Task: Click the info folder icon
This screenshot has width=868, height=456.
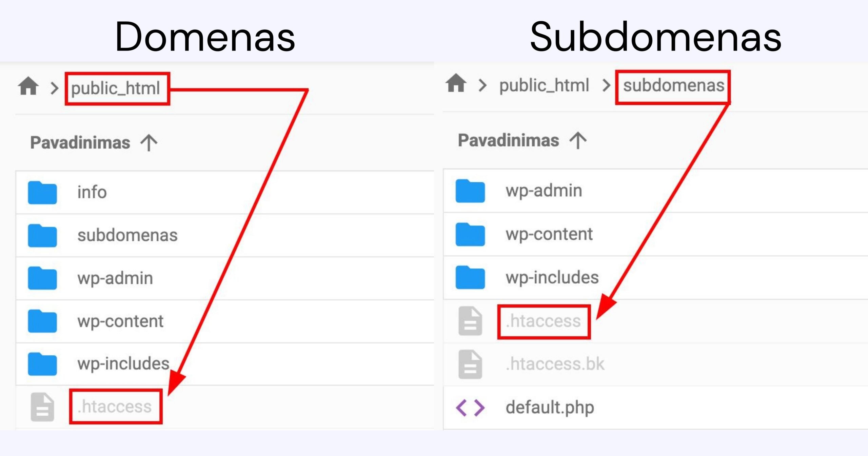Action: click(x=42, y=193)
